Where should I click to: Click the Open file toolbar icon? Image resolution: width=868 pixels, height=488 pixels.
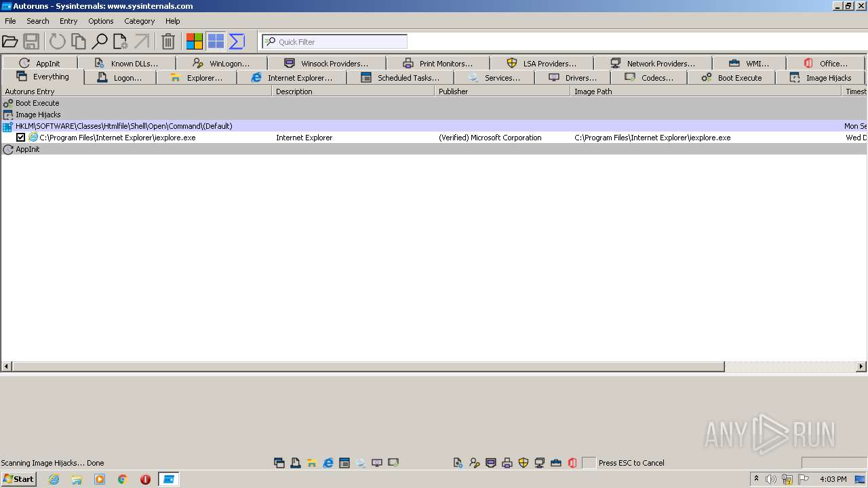9,41
